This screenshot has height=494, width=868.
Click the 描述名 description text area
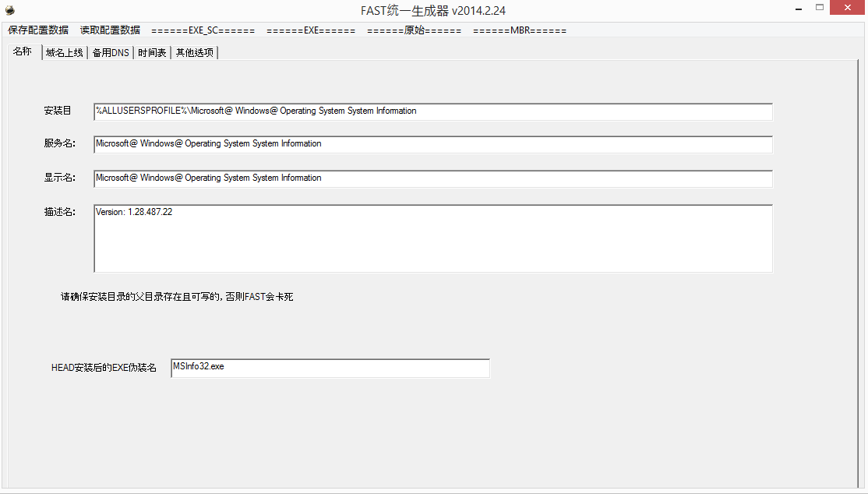point(432,238)
